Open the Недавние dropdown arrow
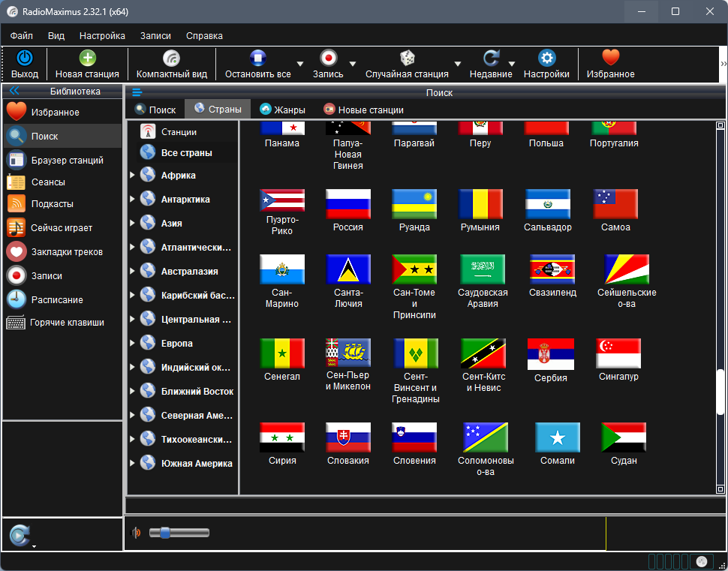The image size is (728, 571). click(512, 64)
